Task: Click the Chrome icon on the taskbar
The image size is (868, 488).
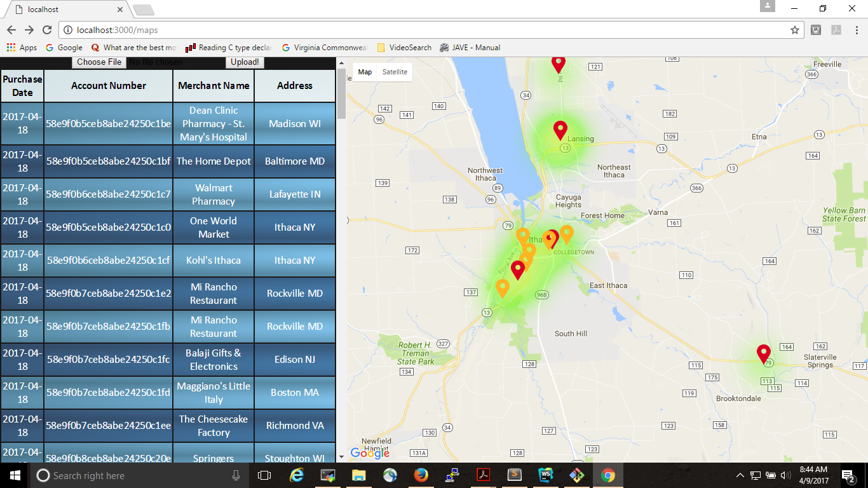Action: [608, 475]
